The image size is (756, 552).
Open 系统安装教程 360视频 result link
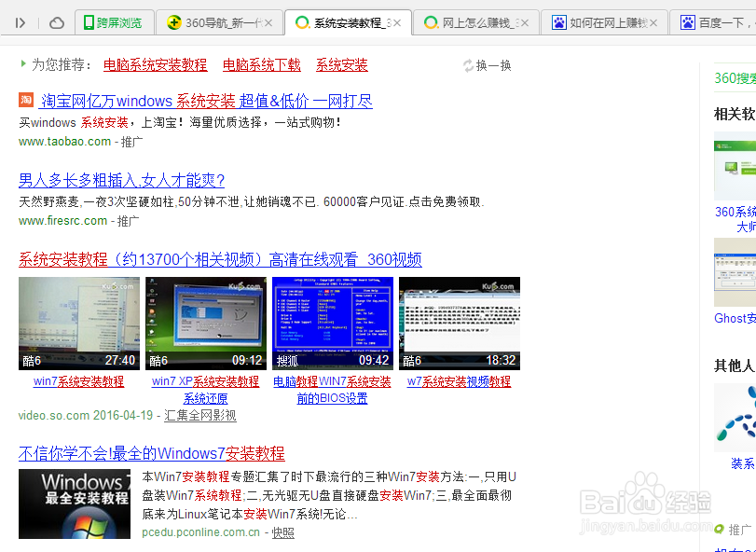[220, 260]
